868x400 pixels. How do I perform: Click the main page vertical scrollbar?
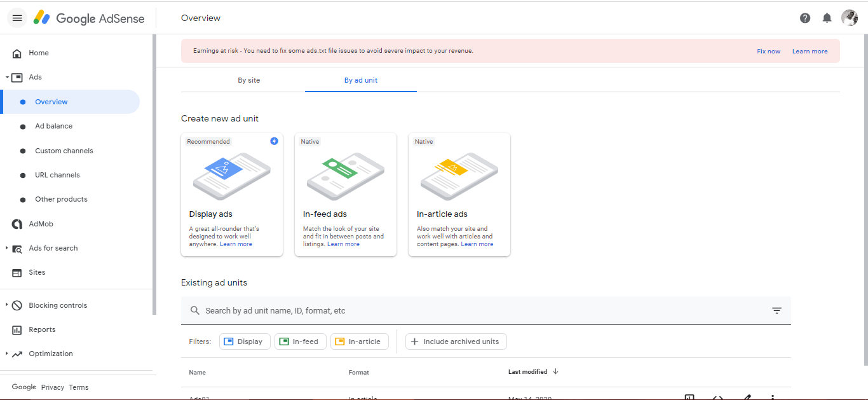tap(865, 200)
